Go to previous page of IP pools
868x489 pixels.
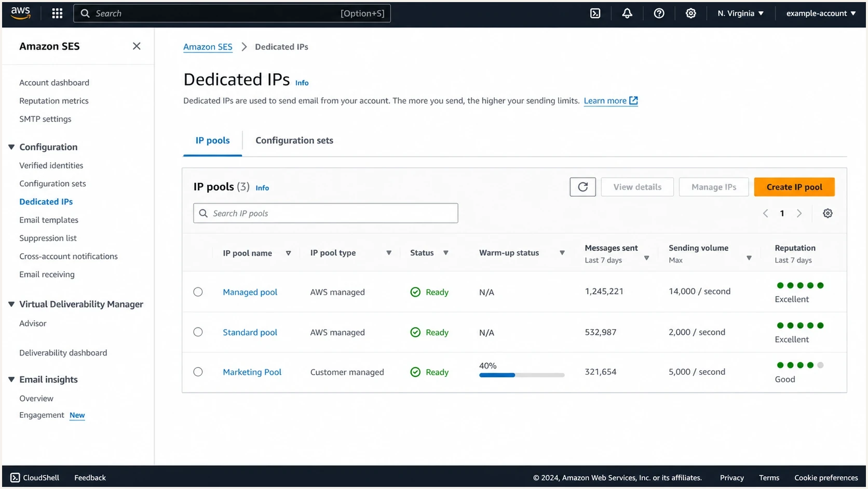point(765,214)
